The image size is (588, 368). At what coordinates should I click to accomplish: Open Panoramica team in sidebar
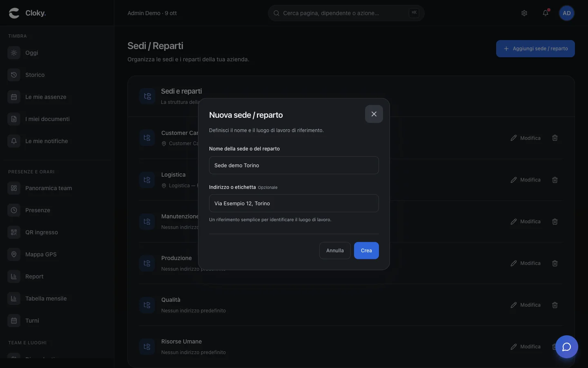click(x=57, y=188)
